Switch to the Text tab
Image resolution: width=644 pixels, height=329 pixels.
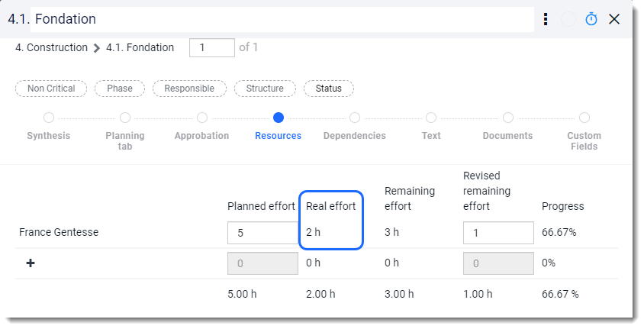tap(431, 127)
